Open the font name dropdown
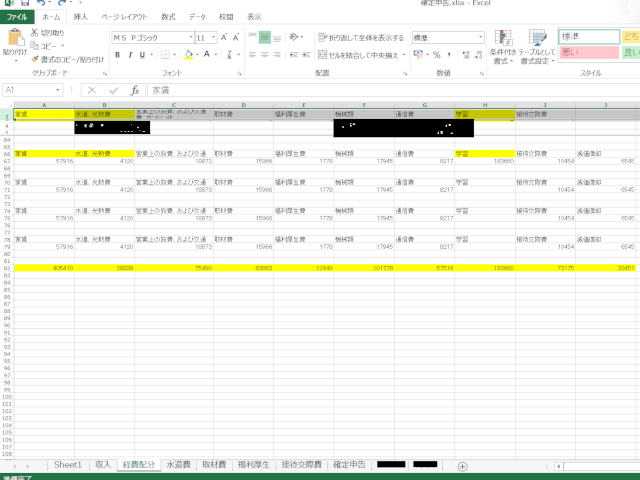 pyautogui.click(x=191, y=38)
